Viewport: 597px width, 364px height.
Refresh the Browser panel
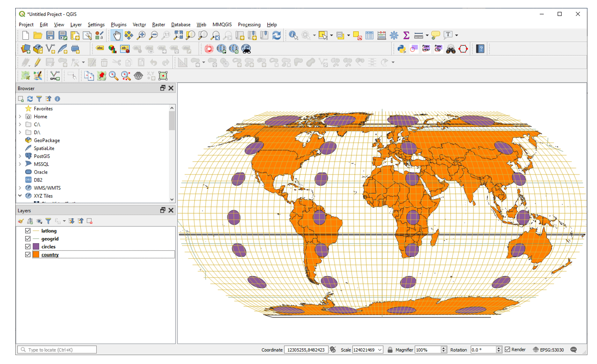(30, 99)
